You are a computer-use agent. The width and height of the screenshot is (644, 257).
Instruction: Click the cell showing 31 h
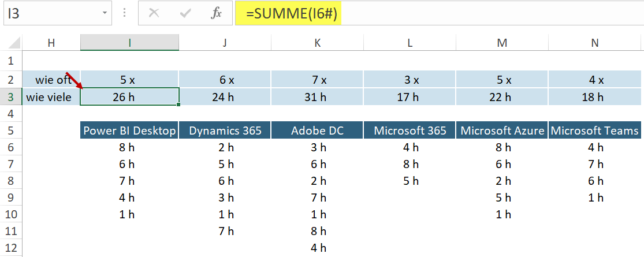point(317,97)
